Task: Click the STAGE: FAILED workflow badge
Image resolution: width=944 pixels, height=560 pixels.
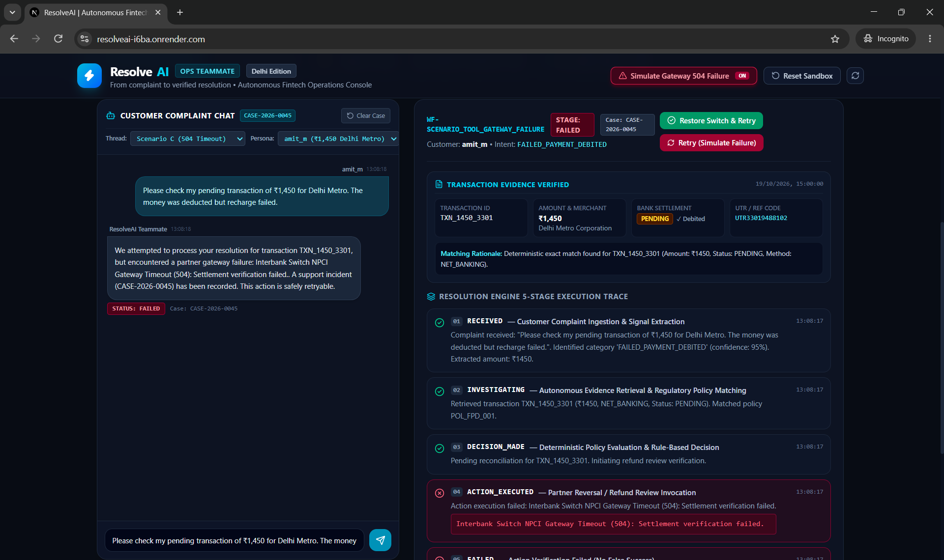Action: click(x=572, y=125)
